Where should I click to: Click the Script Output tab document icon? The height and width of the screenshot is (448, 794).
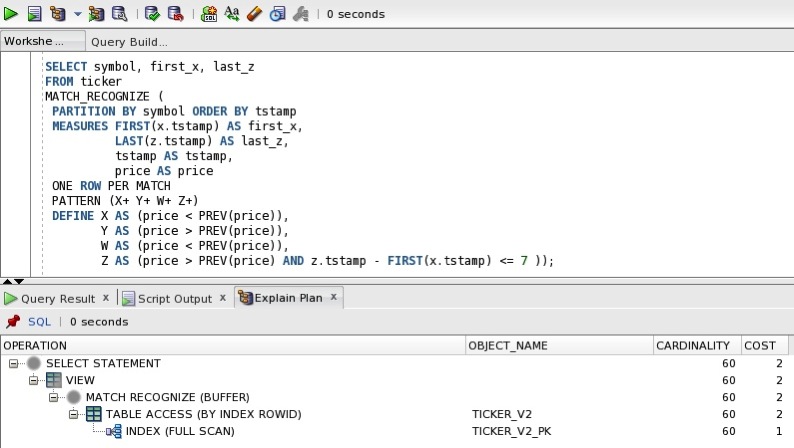128,299
